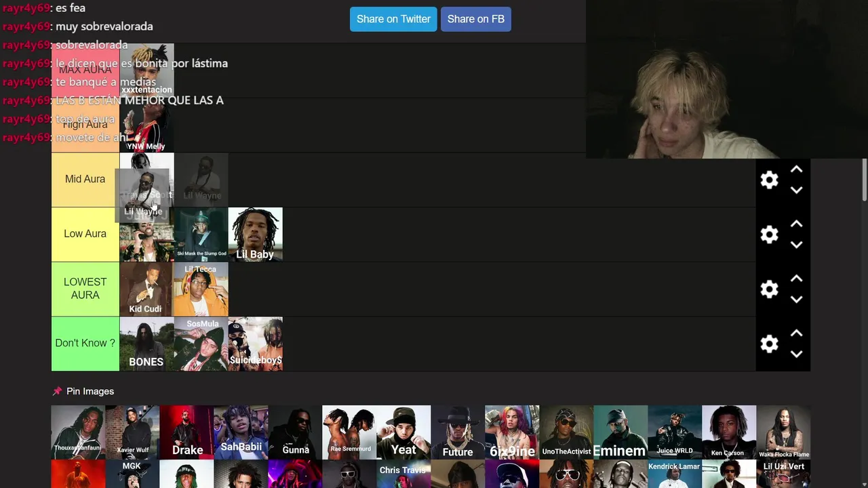The height and width of the screenshot is (488, 868).
Task: Pick the Lil Baby image in Low Aura
Action: click(x=256, y=235)
